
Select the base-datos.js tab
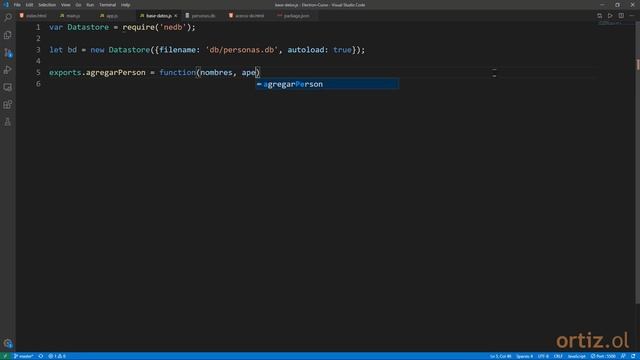point(158,16)
